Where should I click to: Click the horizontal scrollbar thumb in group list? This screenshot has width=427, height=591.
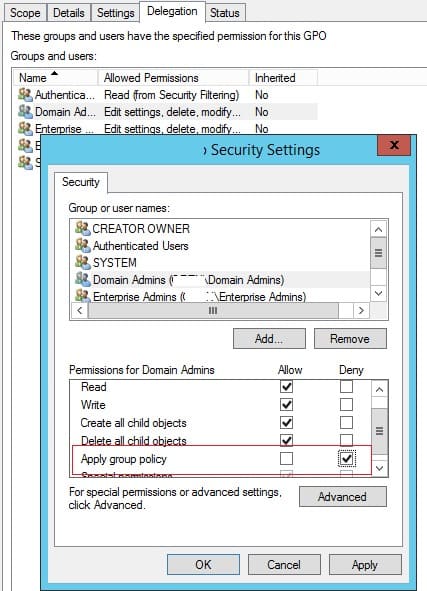coord(213,311)
